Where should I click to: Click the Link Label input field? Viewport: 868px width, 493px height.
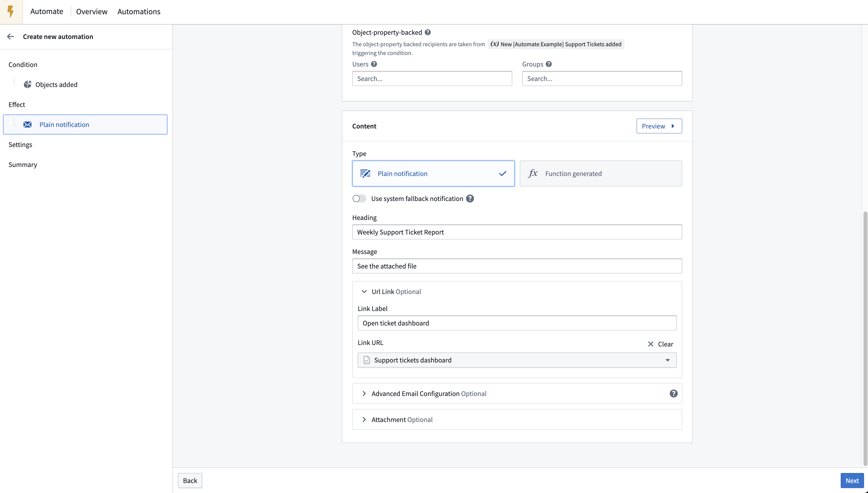(517, 323)
